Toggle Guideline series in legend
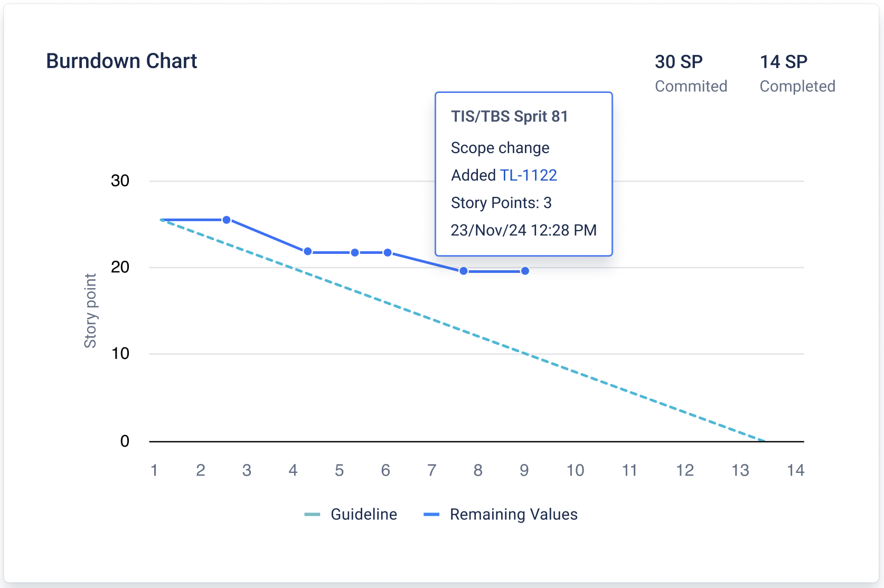The height and width of the screenshot is (588, 884). click(x=363, y=514)
